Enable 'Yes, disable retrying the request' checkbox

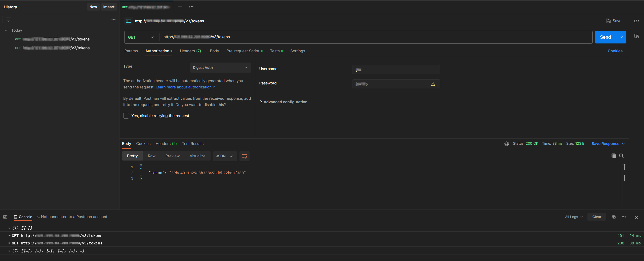126,116
